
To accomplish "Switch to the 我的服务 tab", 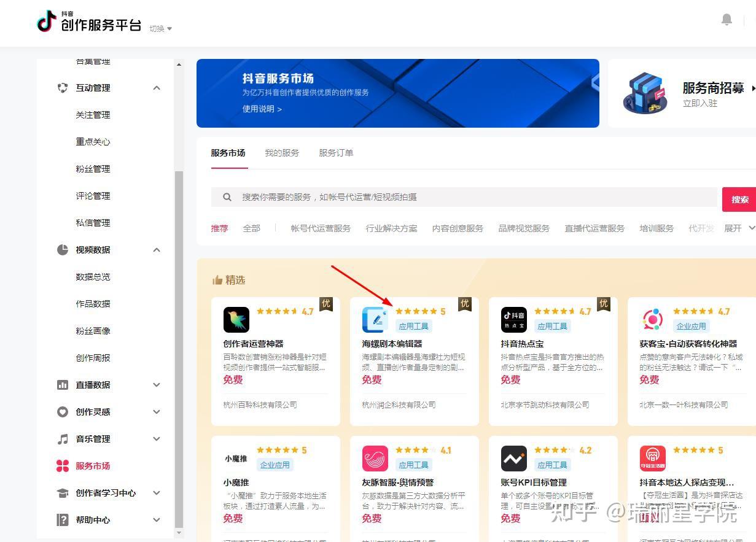I will 282,153.
